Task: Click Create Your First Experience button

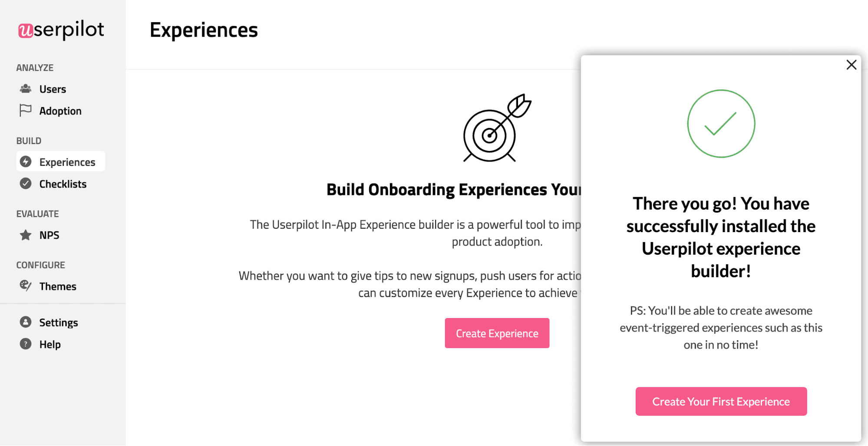Action: [x=721, y=401]
